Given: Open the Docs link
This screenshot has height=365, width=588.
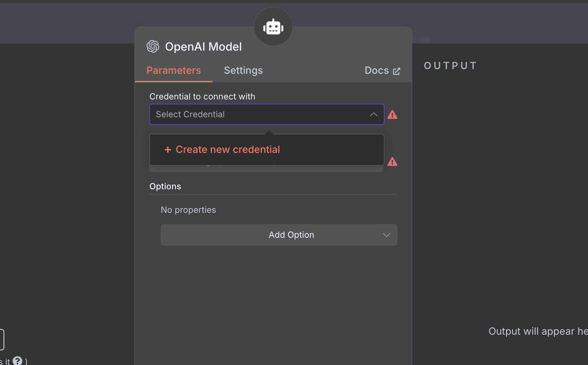Looking at the screenshot, I should [x=377, y=71].
